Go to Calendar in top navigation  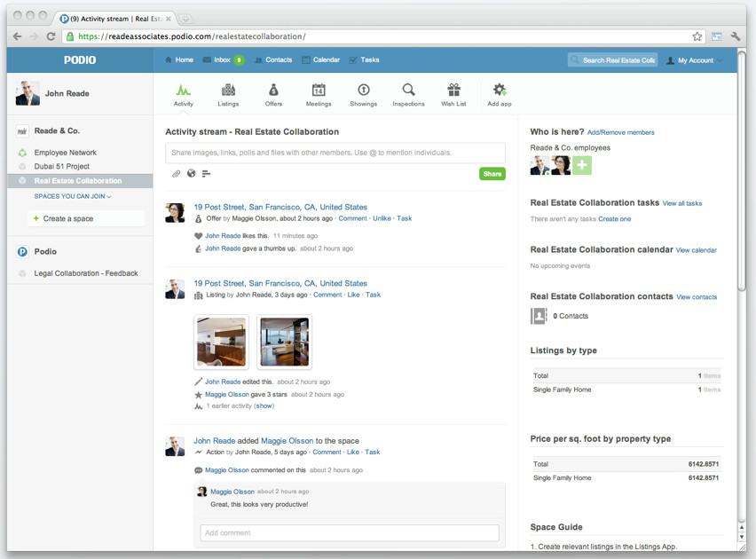pos(321,60)
